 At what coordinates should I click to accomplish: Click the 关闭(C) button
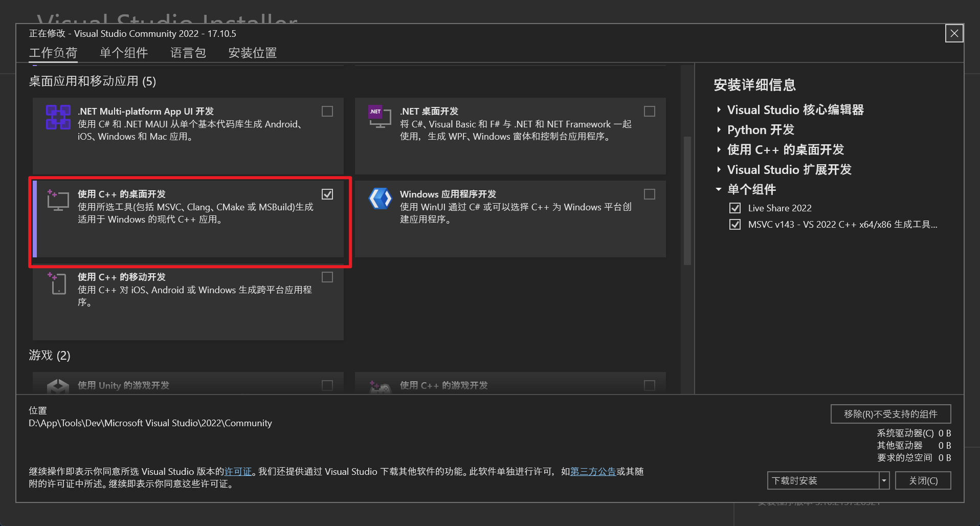point(923,481)
